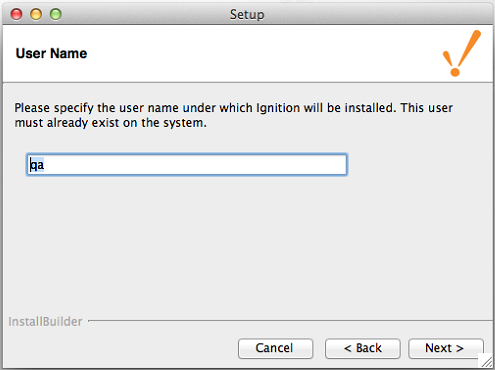The image size is (495, 370).
Task: Close the Setup window via red button
Action: point(16,14)
